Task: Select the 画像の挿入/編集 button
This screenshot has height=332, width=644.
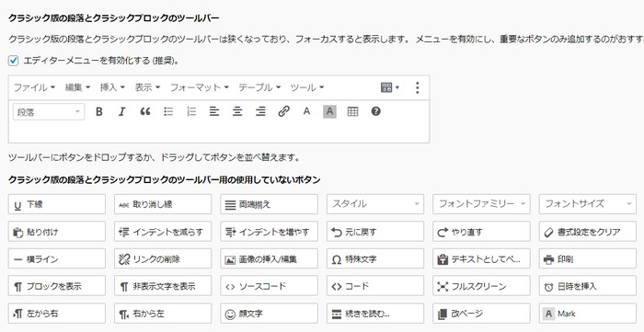Action: click(x=269, y=258)
